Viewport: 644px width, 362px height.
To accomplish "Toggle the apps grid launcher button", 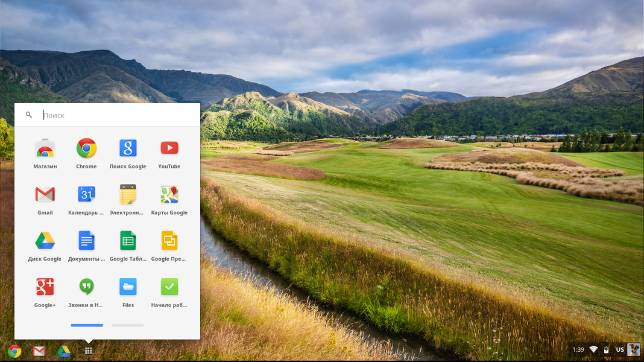I will 88,351.
